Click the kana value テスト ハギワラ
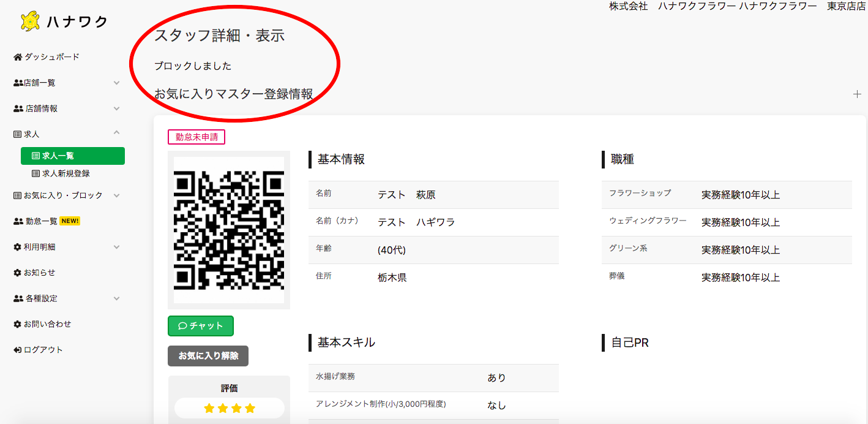Screen dimensions: 868x424 click(416, 222)
